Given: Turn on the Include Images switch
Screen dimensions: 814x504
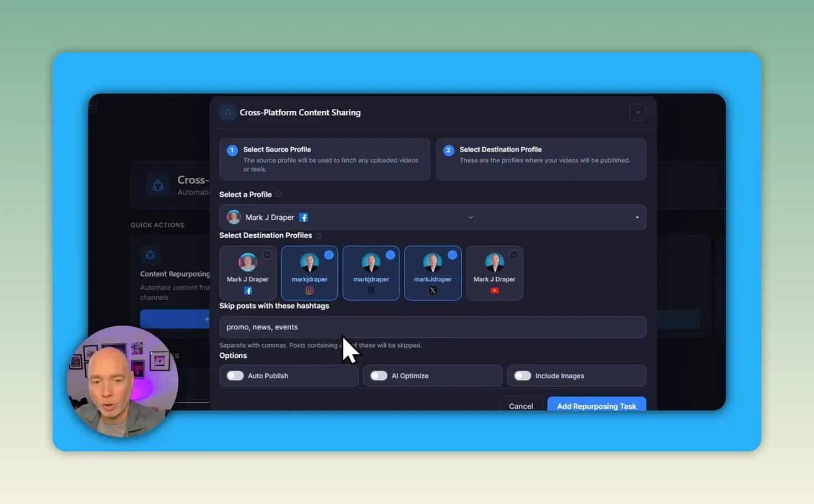Looking at the screenshot, I should [x=522, y=376].
